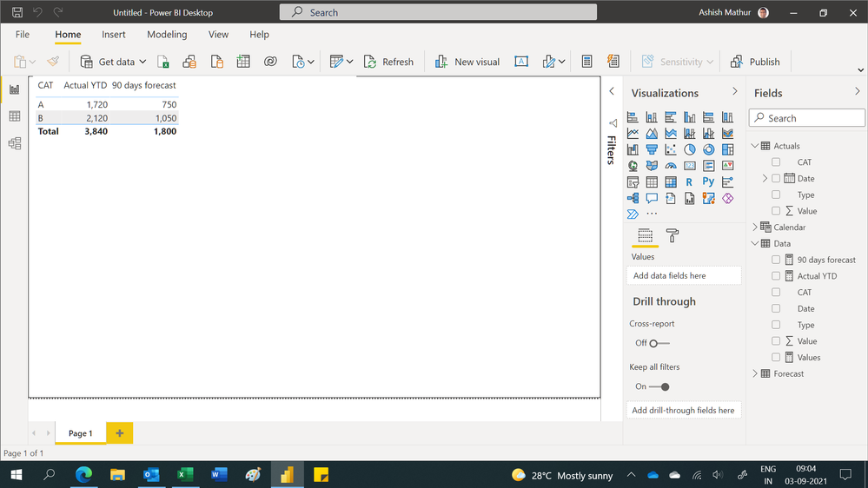Select the Pie chart visualization
Image resolution: width=868 pixels, height=488 pixels.
689,149
